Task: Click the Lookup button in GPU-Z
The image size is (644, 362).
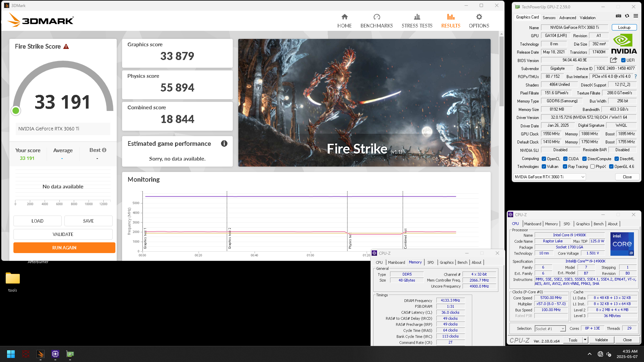Action: [624, 27]
